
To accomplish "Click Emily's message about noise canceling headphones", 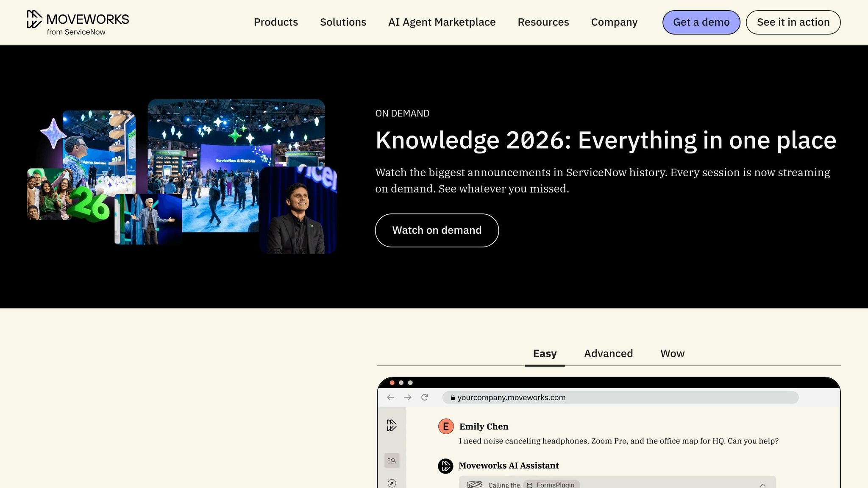I will point(618,441).
